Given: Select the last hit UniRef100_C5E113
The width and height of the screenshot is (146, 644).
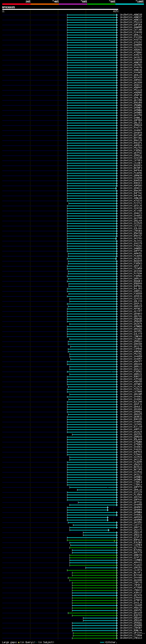Looking at the screenshot, I should tap(131, 638).
